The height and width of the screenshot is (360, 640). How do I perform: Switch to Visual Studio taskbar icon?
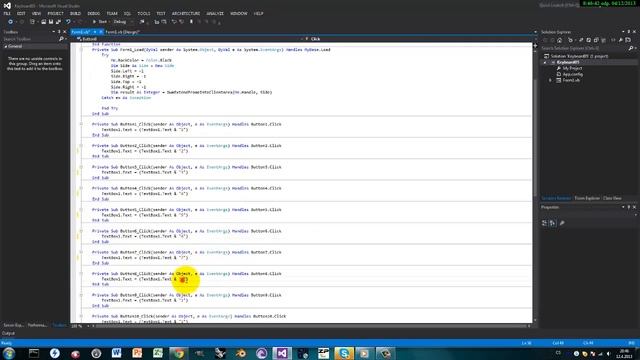pyautogui.click(x=282, y=353)
